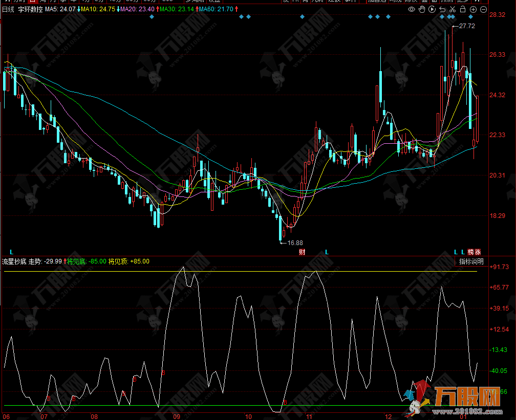
Task: Open the 指标说明 indicator description button
Action: click(471, 261)
